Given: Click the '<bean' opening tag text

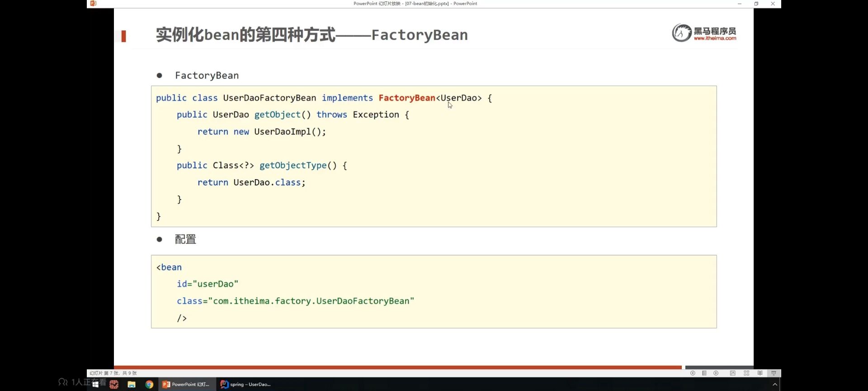Looking at the screenshot, I should (x=169, y=267).
